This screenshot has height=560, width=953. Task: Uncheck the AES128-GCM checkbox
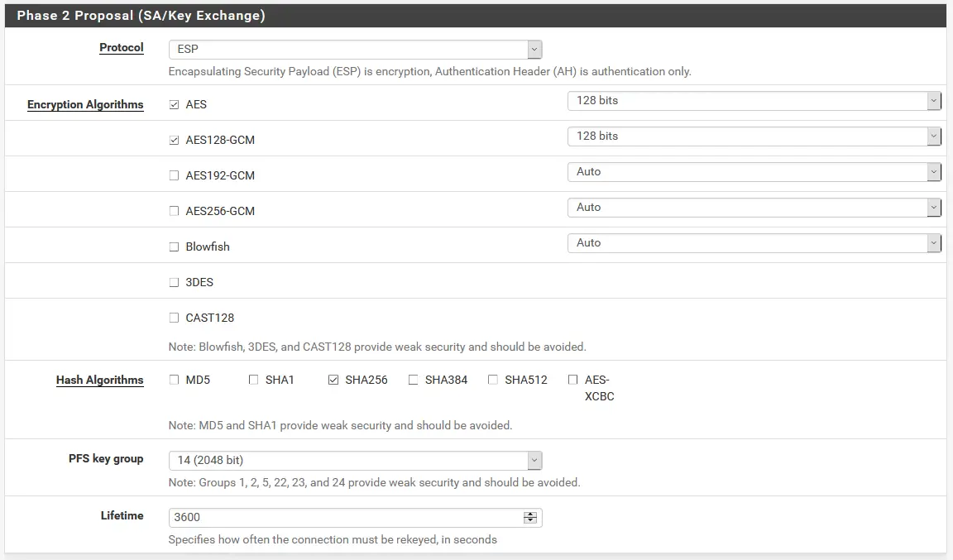174,141
